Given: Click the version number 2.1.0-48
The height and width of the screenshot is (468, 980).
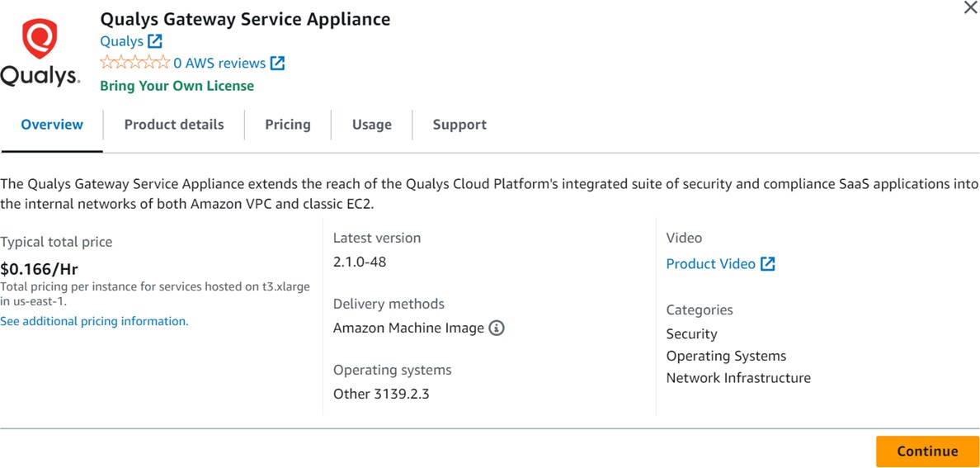Looking at the screenshot, I should pyautogui.click(x=360, y=262).
